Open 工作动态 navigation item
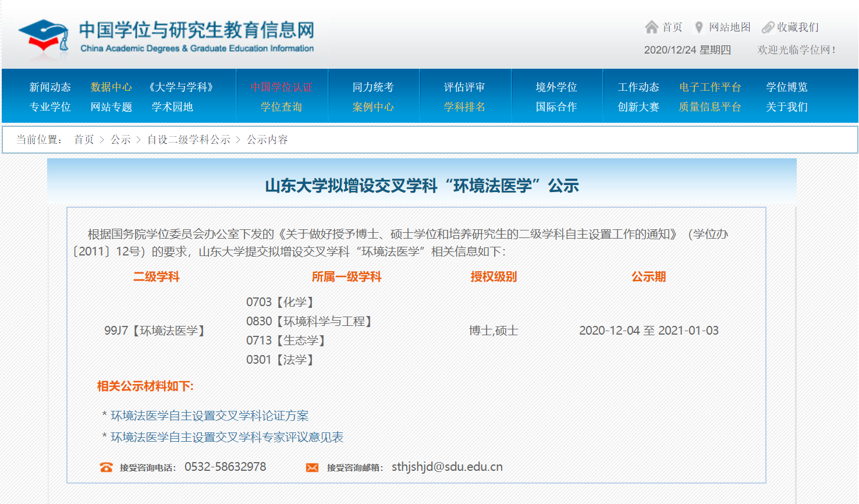859x504 pixels. point(638,87)
